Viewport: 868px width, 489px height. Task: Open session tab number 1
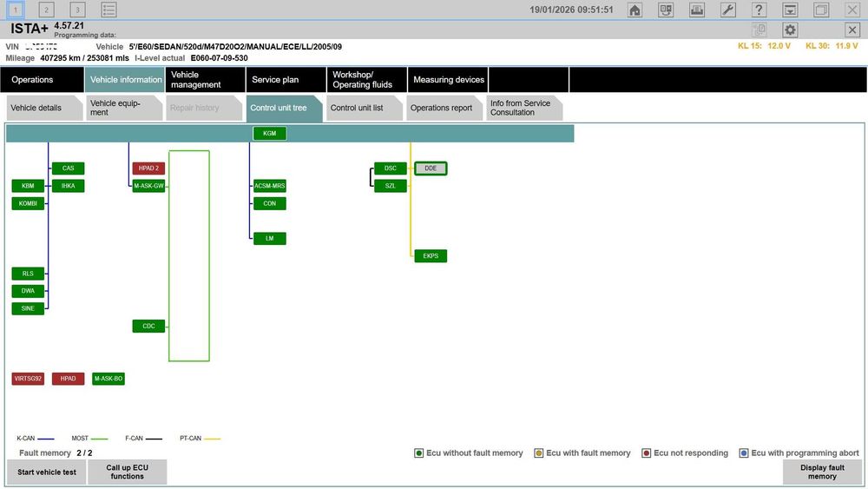16,10
